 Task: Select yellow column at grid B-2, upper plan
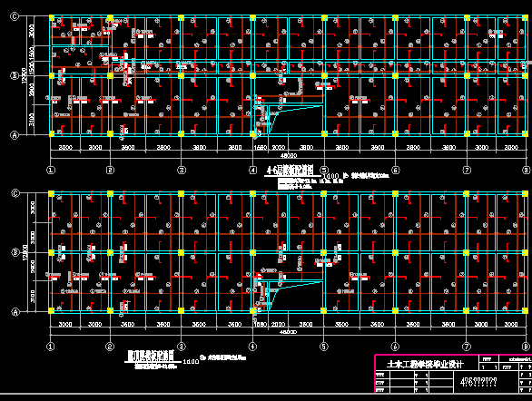110,75
